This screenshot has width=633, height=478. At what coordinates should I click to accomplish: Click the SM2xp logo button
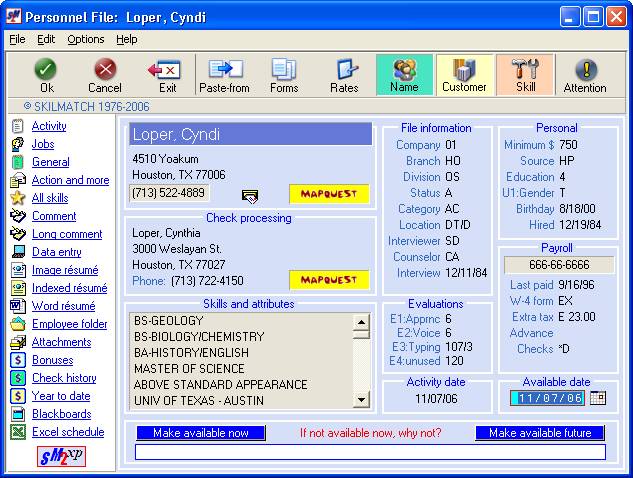[61, 457]
